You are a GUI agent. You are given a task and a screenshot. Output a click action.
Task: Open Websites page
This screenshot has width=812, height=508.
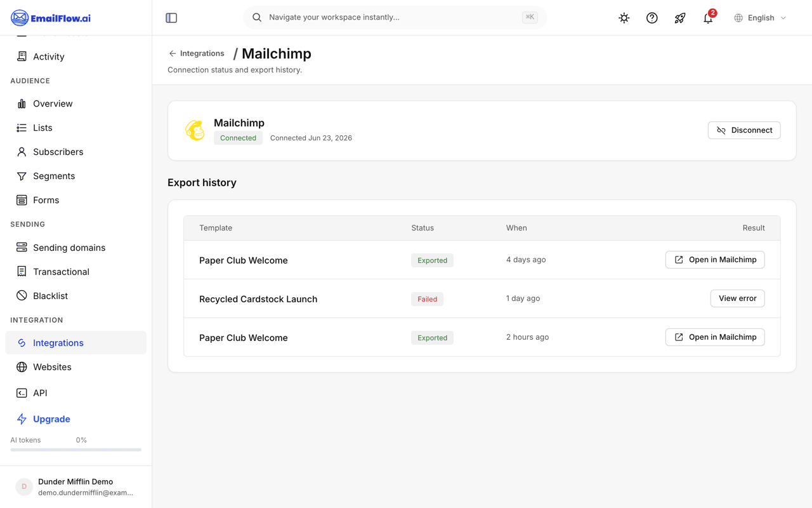coord(75,367)
